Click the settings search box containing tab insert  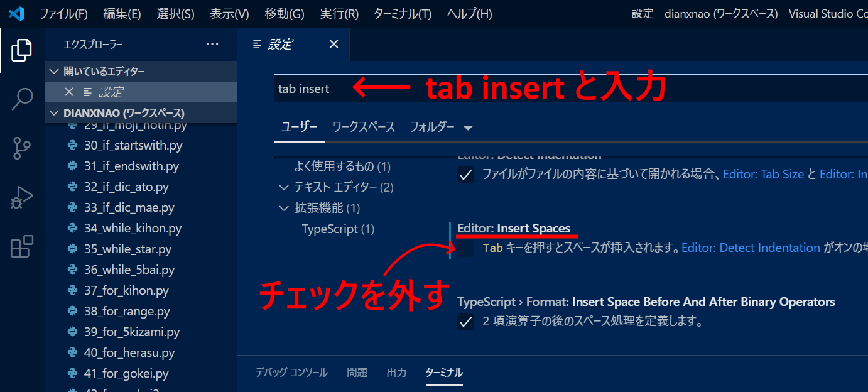pyautogui.click(x=571, y=89)
